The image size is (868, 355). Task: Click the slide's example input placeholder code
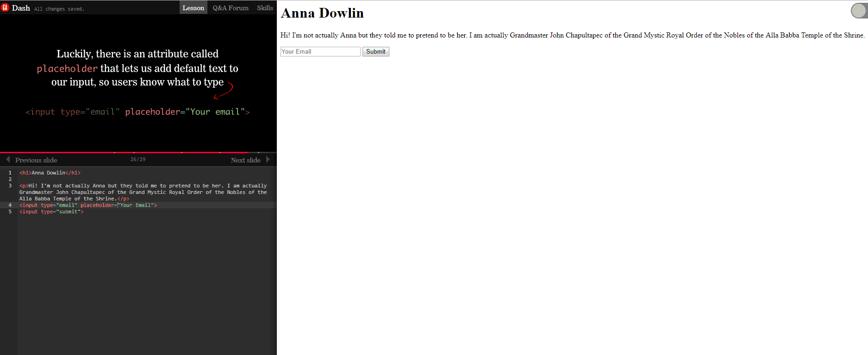coord(138,112)
